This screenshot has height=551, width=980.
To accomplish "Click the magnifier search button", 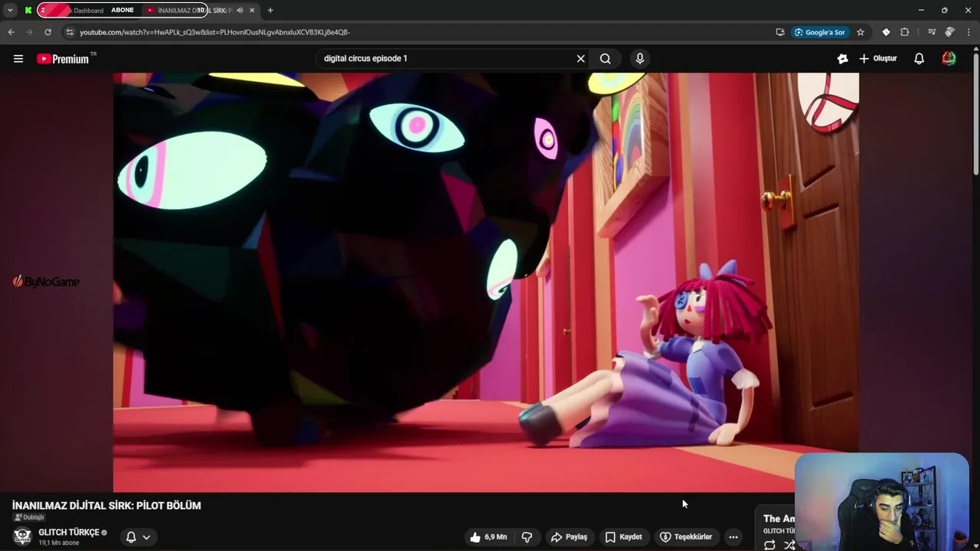I will point(605,58).
